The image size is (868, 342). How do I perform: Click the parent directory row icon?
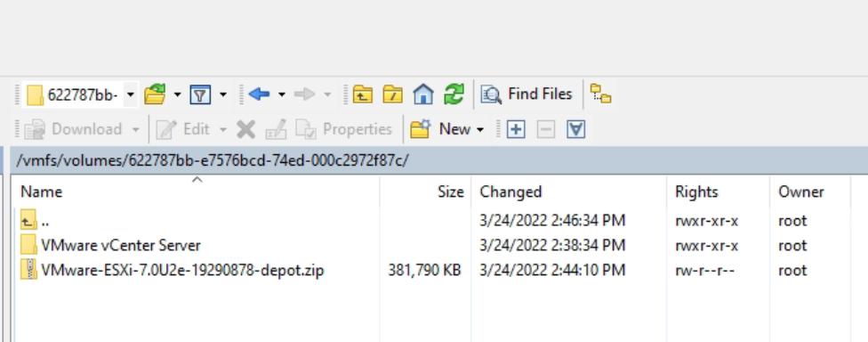[x=28, y=220]
